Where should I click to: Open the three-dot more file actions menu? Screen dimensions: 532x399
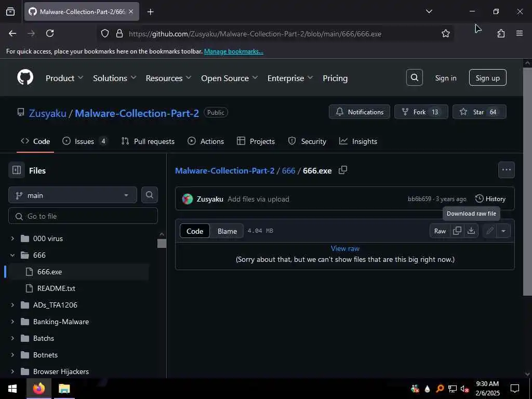pos(506,170)
